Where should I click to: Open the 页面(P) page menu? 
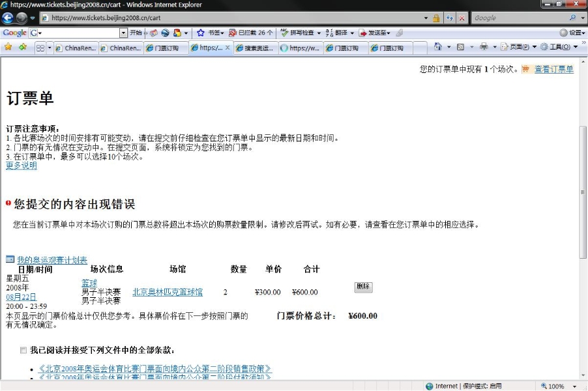click(518, 47)
